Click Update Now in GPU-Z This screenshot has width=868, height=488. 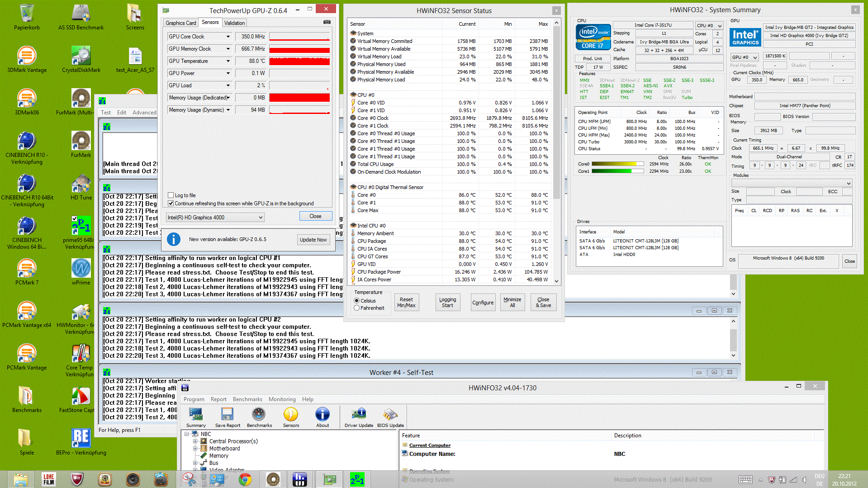click(x=313, y=240)
